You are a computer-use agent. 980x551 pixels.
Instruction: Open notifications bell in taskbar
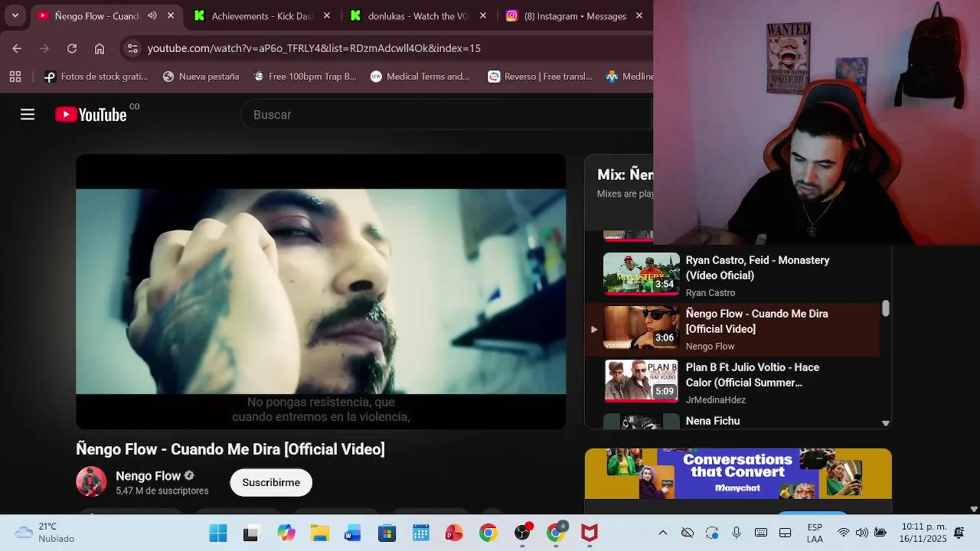(959, 533)
